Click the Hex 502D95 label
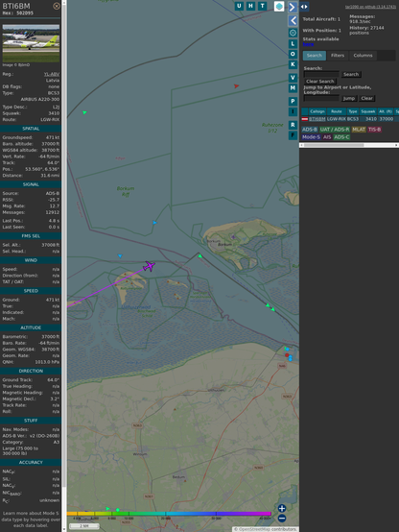Image resolution: width=399 pixels, height=532 pixels. click(18, 13)
